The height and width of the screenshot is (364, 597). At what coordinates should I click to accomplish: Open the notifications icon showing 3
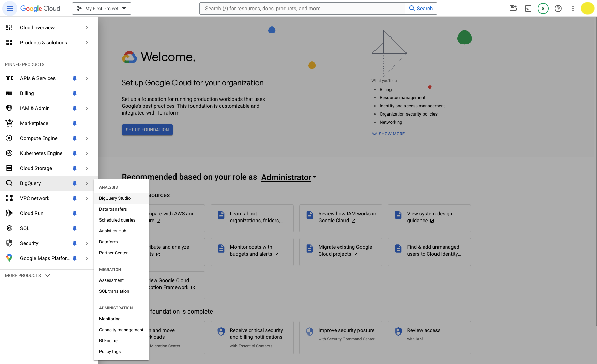543,8
